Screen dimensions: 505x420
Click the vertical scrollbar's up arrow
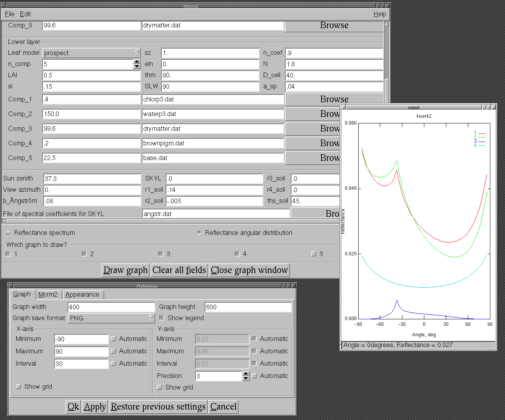coord(386,24)
